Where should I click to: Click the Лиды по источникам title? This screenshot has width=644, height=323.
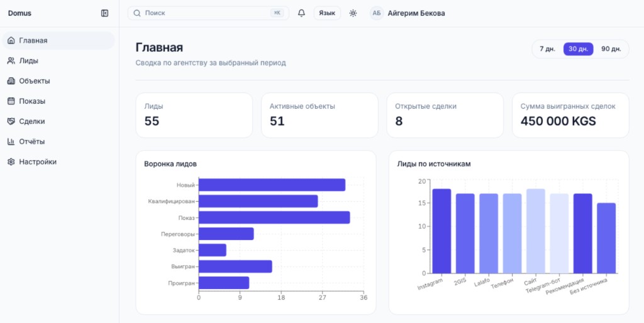434,164
